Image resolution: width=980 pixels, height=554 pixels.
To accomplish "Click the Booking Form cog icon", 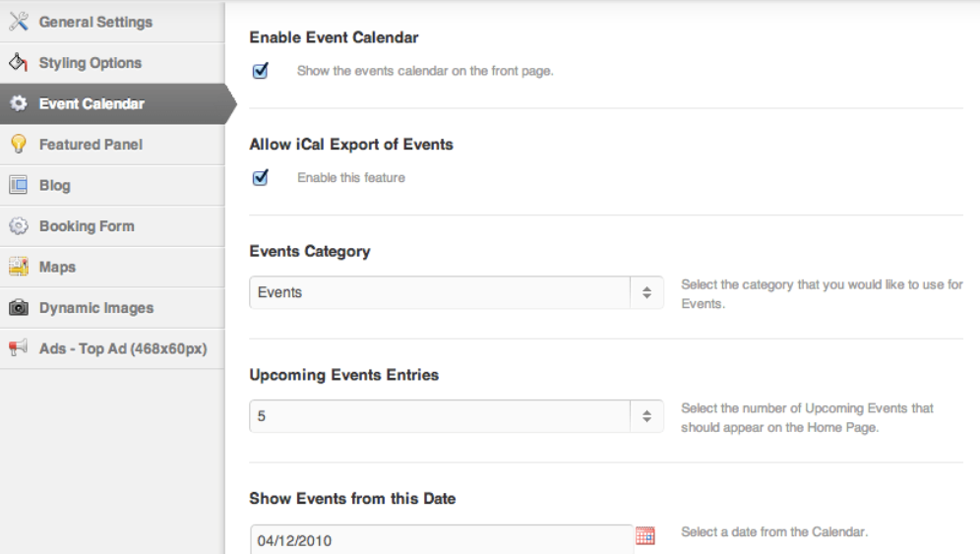I will [x=19, y=225].
